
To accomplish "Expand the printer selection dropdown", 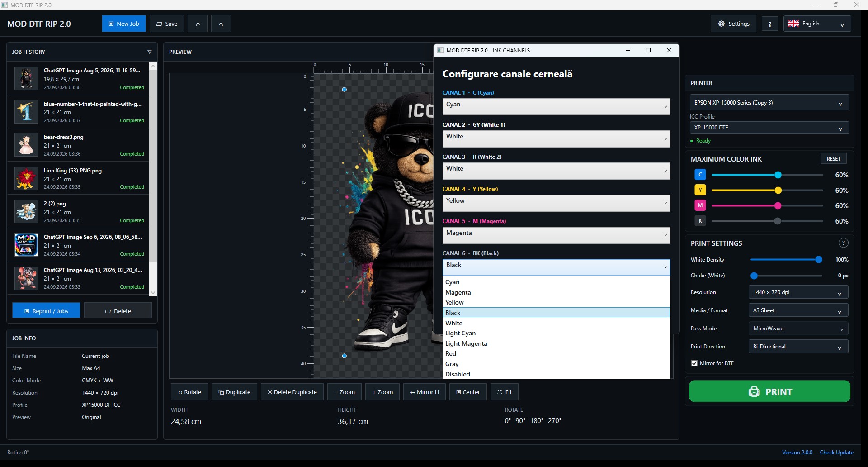I will (769, 103).
